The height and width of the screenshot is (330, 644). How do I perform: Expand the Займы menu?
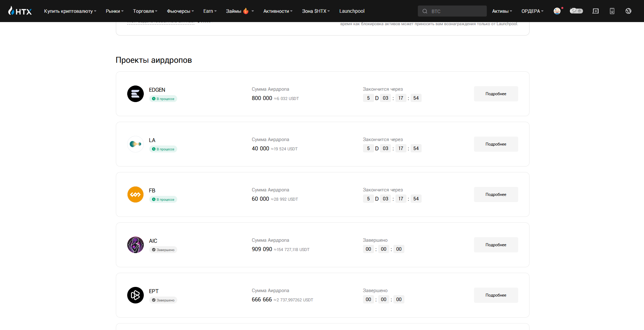[x=240, y=11]
